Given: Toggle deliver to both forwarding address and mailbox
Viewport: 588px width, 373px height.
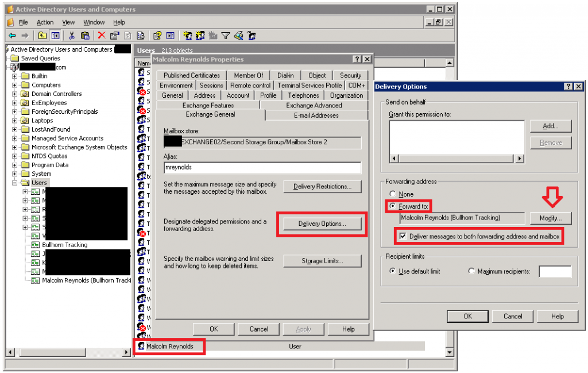Looking at the screenshot, I should pyautogui.click(x=403, y=236).
